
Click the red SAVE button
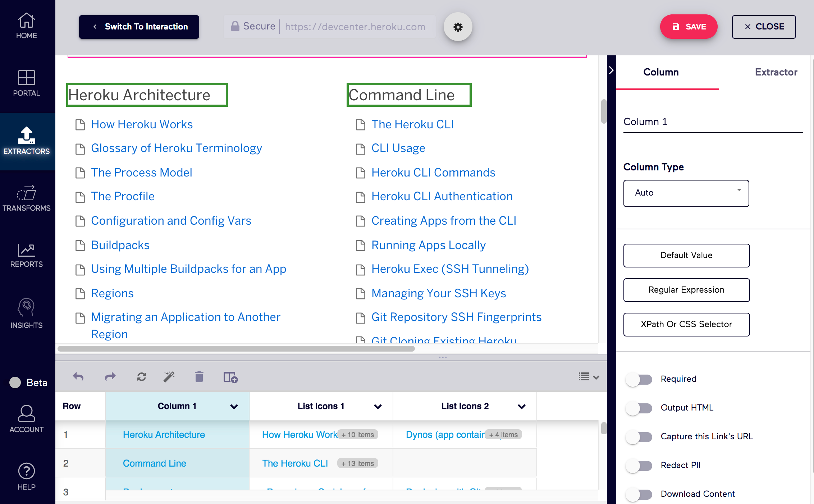tap(689, 27)
